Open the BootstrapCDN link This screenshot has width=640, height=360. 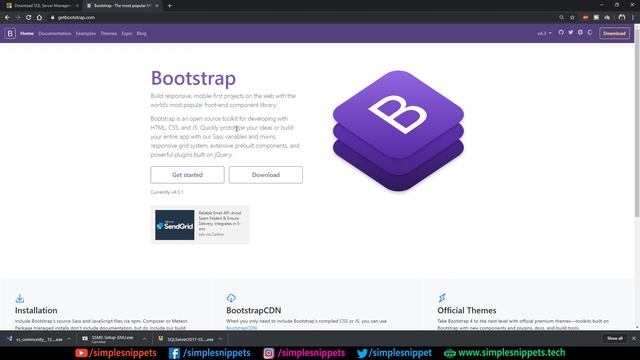pos(242,328)
